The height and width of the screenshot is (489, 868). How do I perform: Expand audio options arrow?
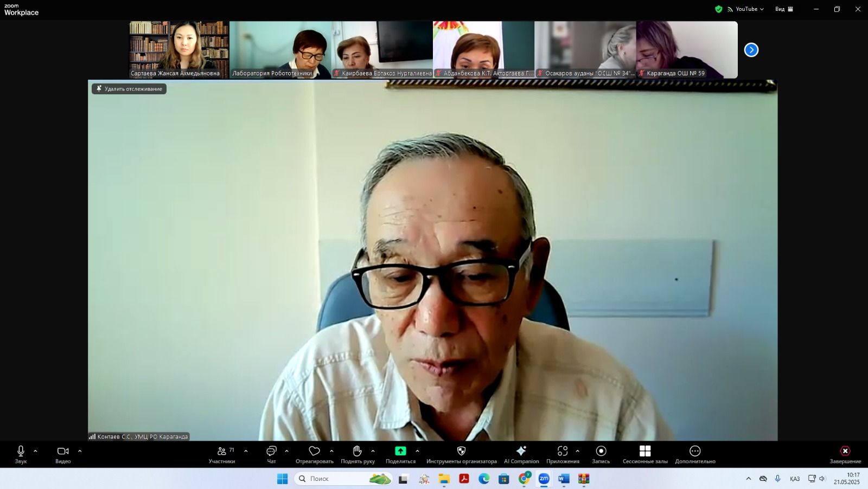click(36, 451)
